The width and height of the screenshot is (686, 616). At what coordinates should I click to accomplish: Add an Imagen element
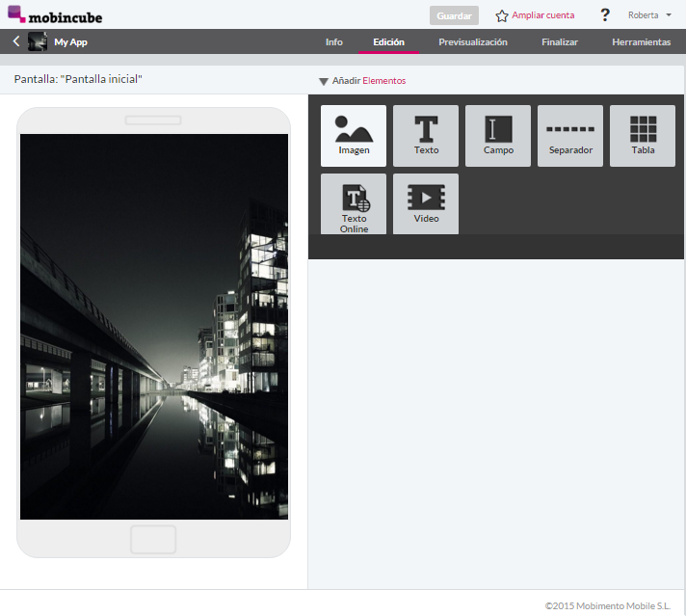[354, 136]
